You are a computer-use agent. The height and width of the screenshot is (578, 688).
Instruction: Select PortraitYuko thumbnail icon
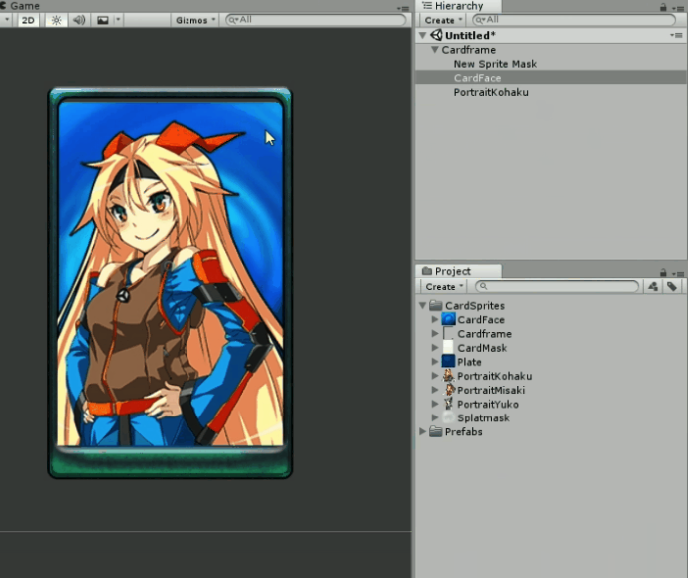click(448, 403)
